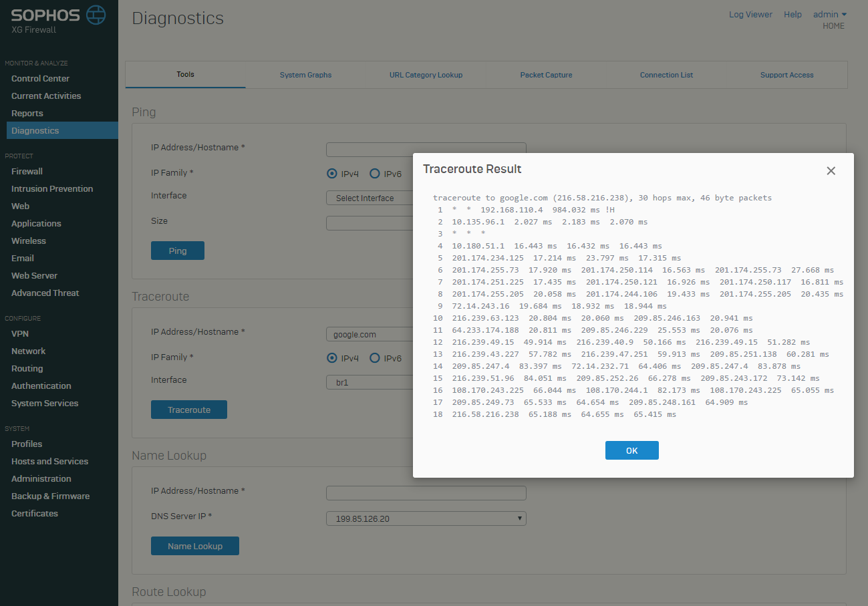Open Applications in sidebar
The width and height of the screenshot is (868, 606).
[36, 223]
